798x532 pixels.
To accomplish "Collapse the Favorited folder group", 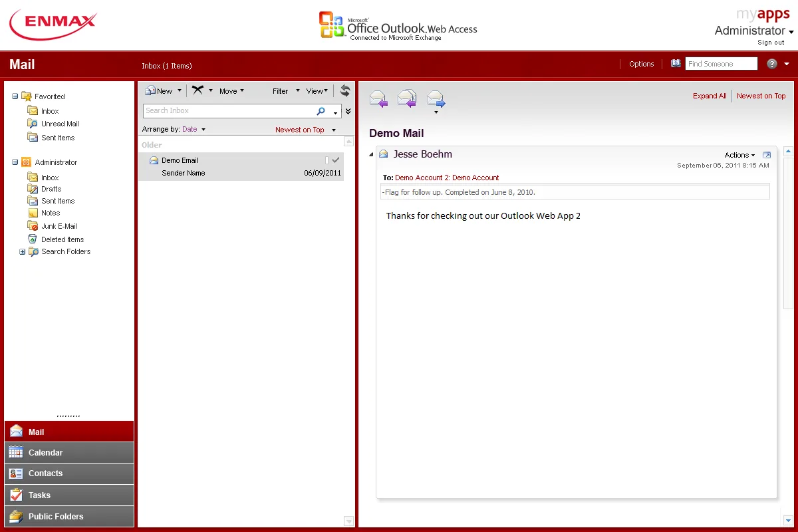I will click(15, 96).
